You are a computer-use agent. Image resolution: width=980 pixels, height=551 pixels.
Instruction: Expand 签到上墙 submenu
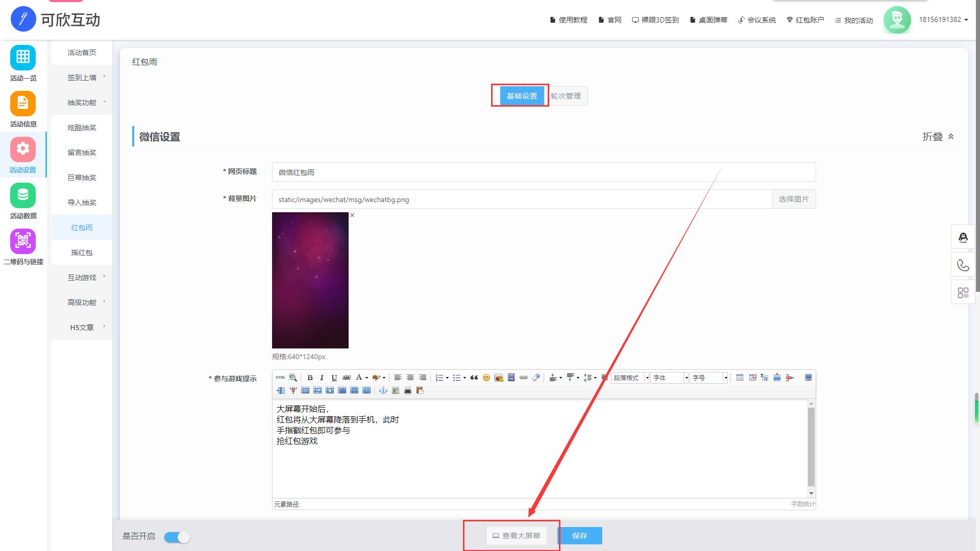click(82, 78)
